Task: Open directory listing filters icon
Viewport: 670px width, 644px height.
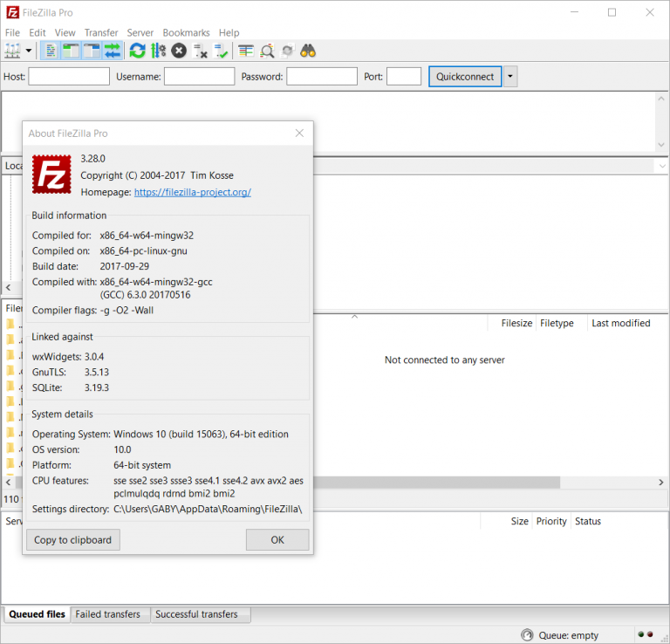Action: (246, 51)
